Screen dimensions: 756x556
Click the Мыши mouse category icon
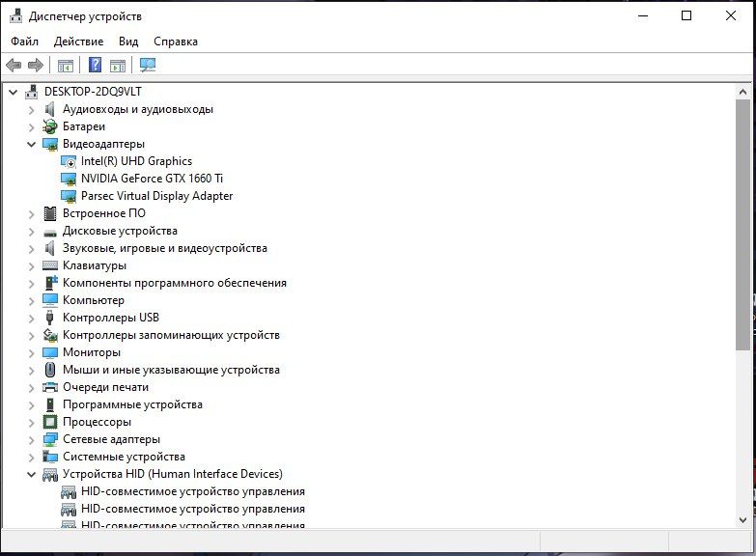pyautogui.click(x=50, y=370)
